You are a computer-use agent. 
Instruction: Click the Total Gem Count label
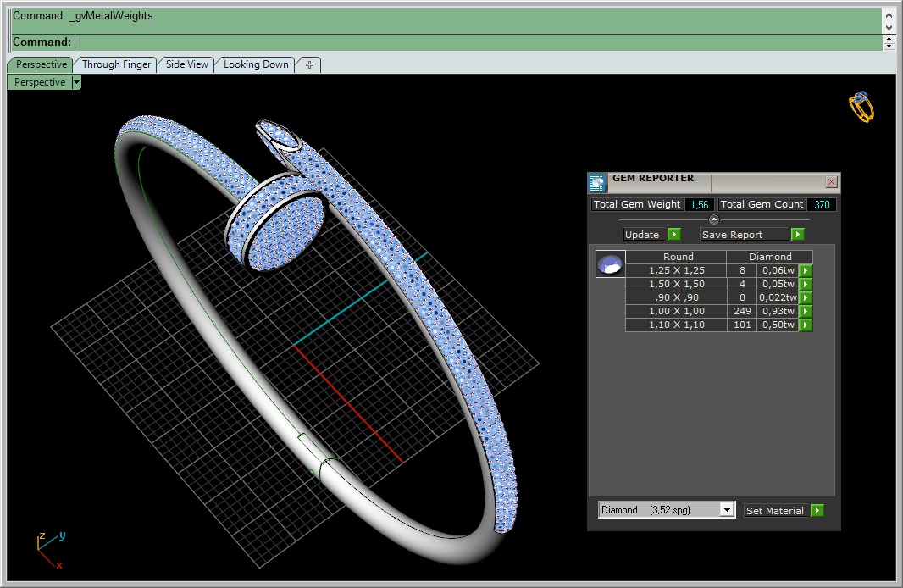coord(762,204)
